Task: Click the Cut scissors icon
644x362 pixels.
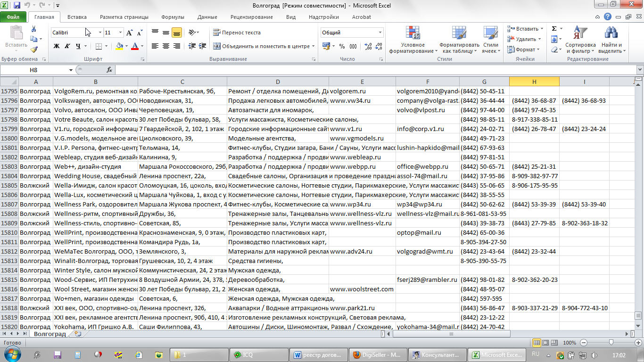Action: click(x=33, y=29)
